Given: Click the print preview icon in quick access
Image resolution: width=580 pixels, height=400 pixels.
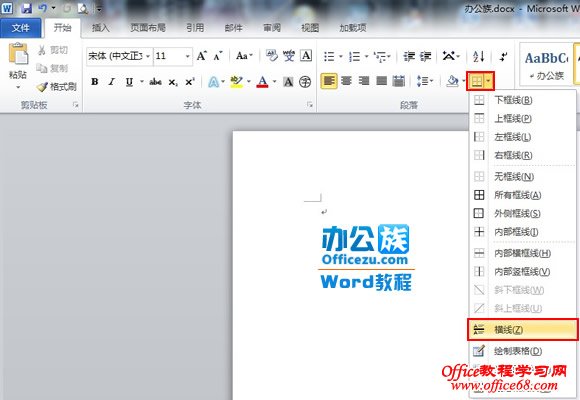Looking at the screenshot, I should [x=83, y=8].
